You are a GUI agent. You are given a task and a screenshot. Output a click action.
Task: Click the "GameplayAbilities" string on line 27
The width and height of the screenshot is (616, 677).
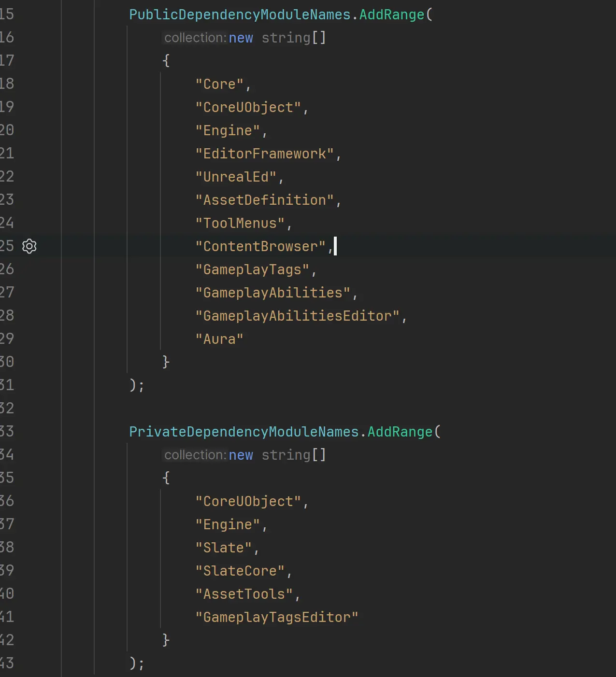tap(273, 293)
